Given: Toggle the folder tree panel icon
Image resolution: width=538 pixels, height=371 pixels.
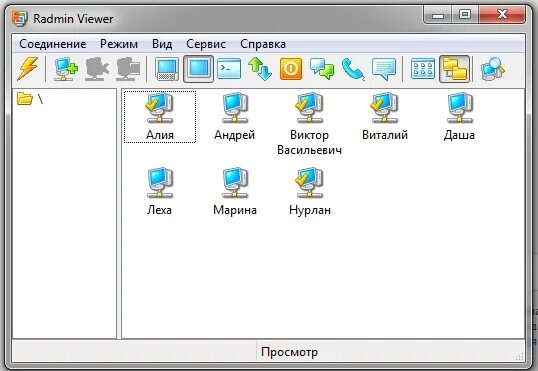Looking at the screenshot, I should [x=455, y=69].
